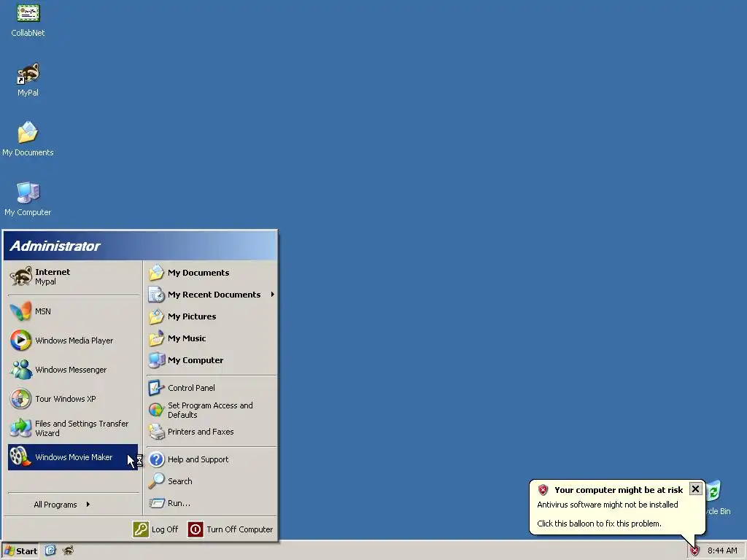The width and height of the screenshot is (747, 560).
Task: Launch Windows Movie Maker
Action: [73, 457]
